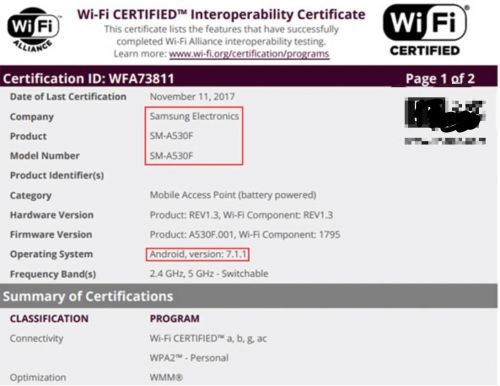
Task: Select 2.4 GHz, 5 GHz - Switchable text
Action: pos(209,274)
